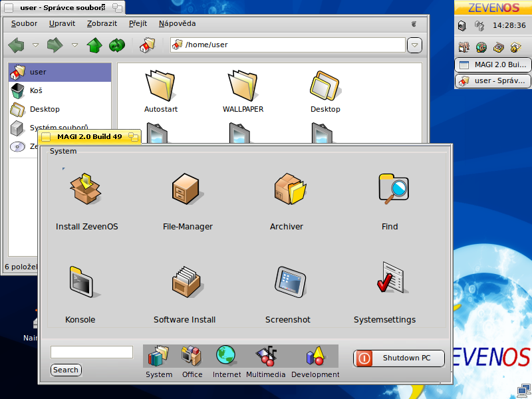
Task: Go forward in file manager toolbar
Action: pyautogui.click(x=55, y=45)
